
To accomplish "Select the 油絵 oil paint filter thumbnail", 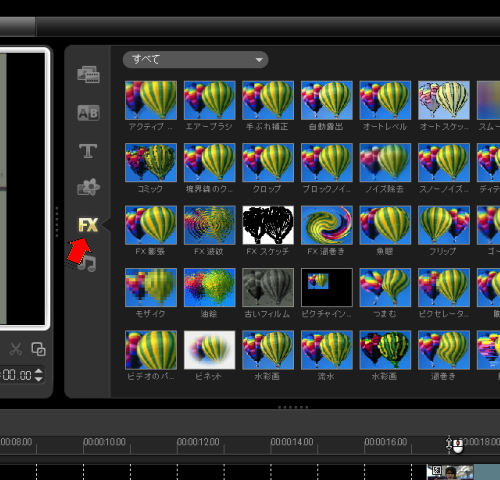I will pos(210,287).
